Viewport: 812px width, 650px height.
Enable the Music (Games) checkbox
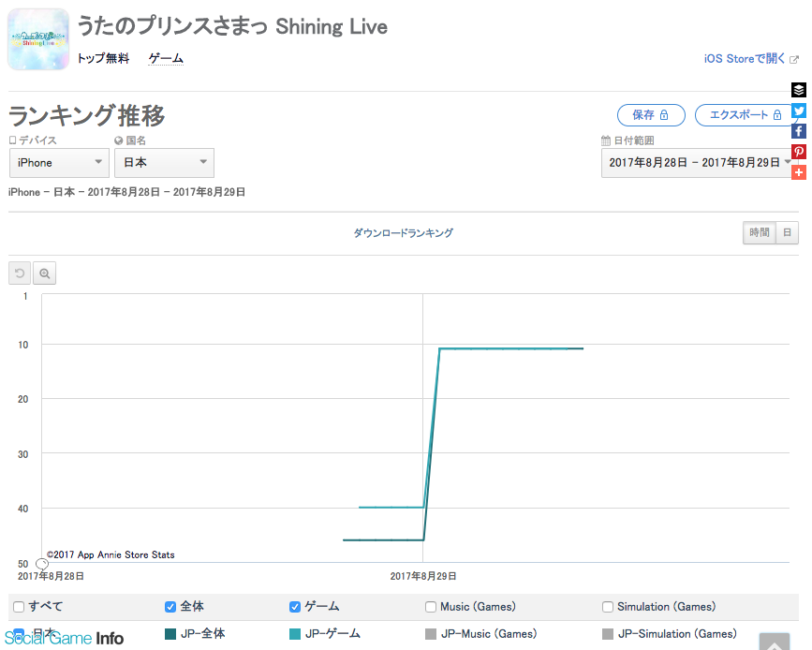(430, 607)
